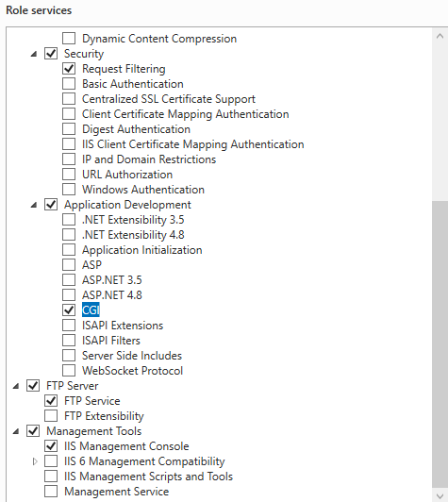
Task: Collapse the FTP Server node
Action: click(16, 387)
